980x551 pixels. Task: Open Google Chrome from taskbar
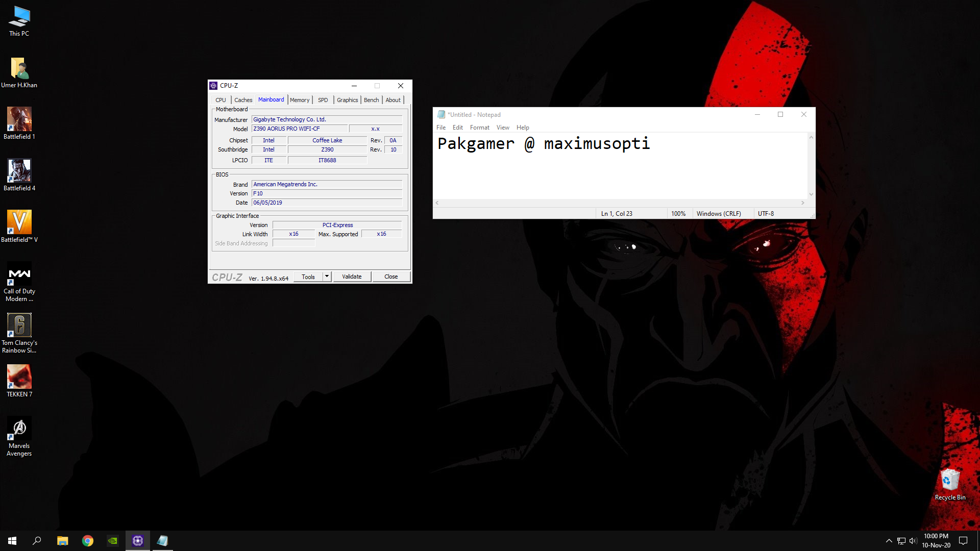point(88,541)
